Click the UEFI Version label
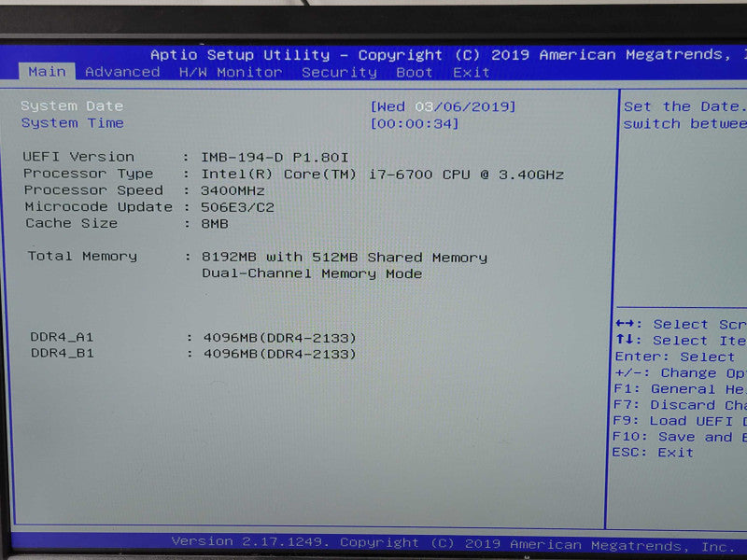The image size is (747, 560). [x=78, y=157]
